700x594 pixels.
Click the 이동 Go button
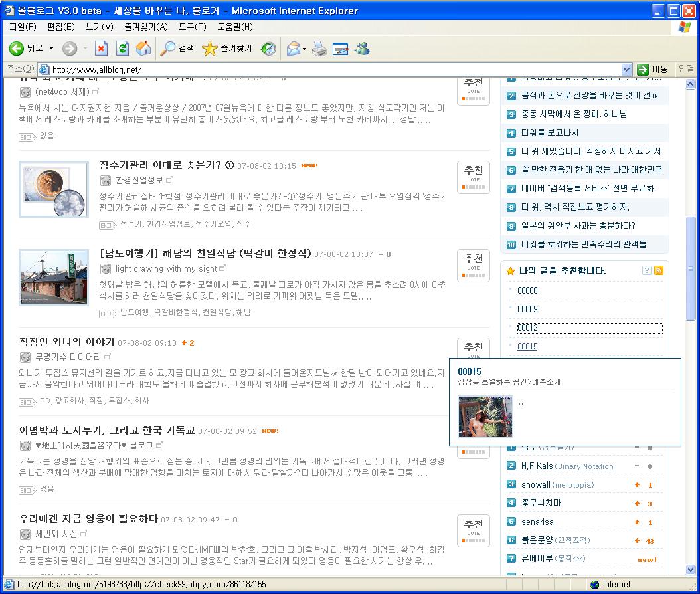coord(652,69)
